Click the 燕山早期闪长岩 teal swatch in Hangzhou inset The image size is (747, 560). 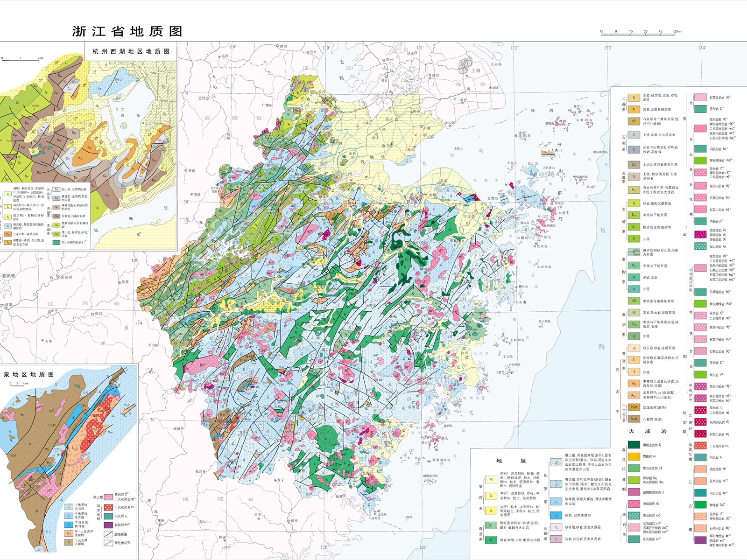point(56,242)
